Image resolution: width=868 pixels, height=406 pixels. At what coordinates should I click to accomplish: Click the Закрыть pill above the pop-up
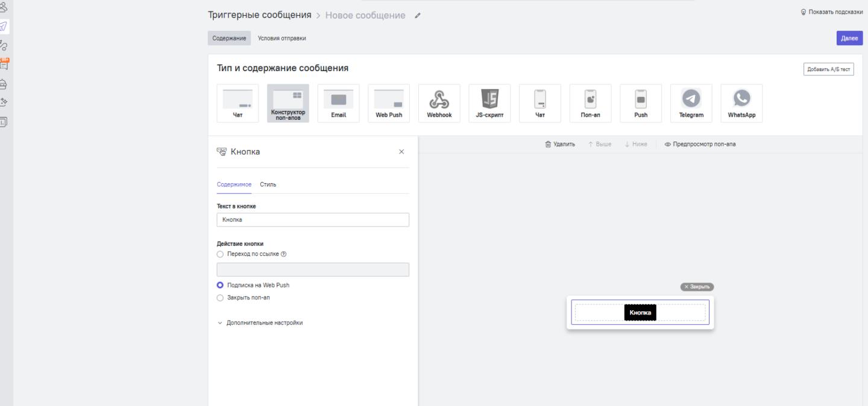[697, 287]
